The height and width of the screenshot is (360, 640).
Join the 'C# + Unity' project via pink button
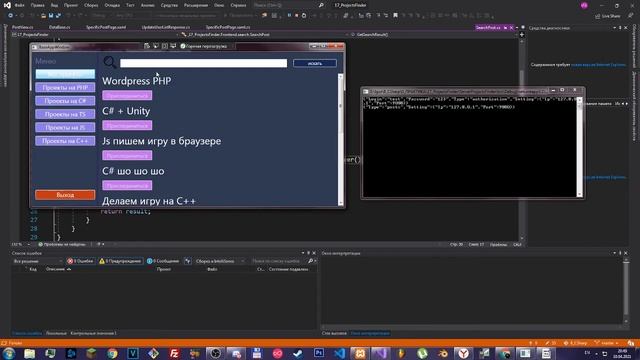tap(127, 125)
